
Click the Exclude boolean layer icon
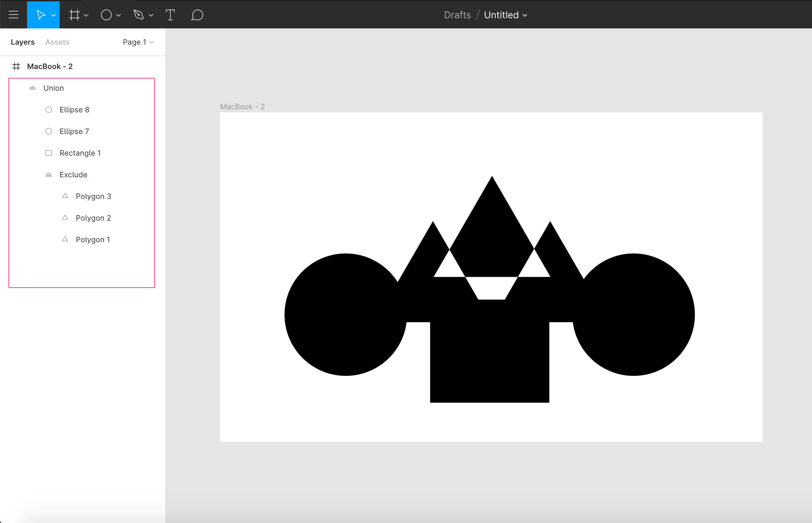click(x=49, y=175)
